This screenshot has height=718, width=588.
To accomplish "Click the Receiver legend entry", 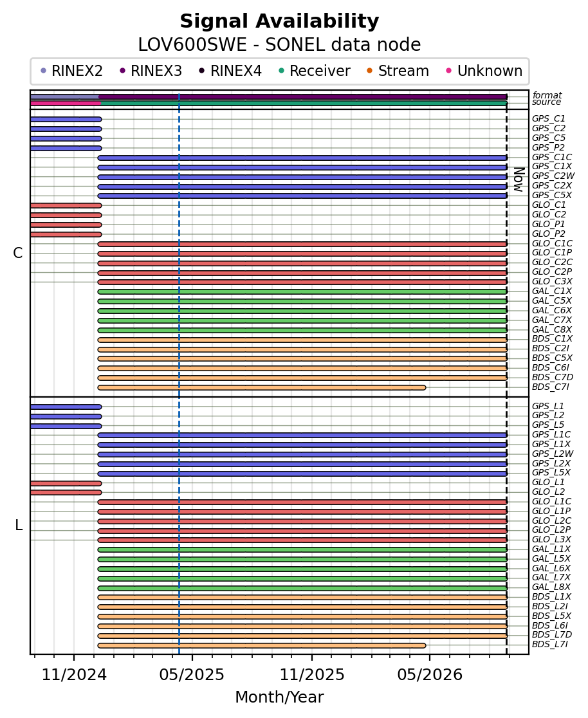I will [x=315, y=71].
